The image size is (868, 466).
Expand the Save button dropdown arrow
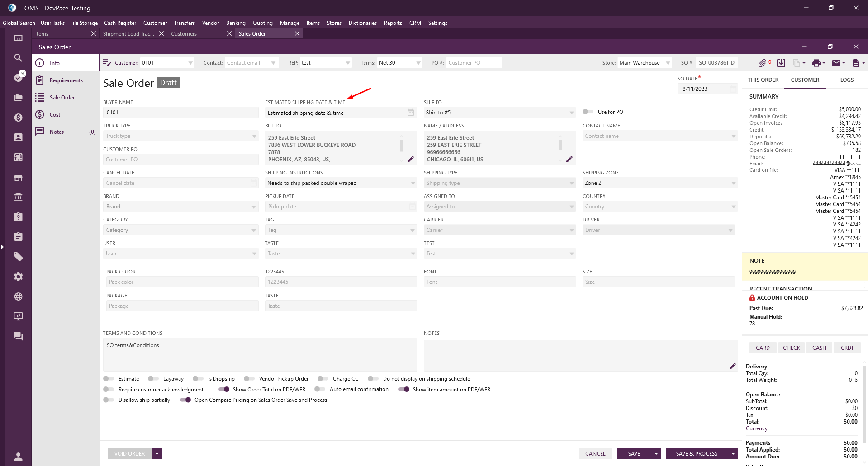click(x=656, y=453)
